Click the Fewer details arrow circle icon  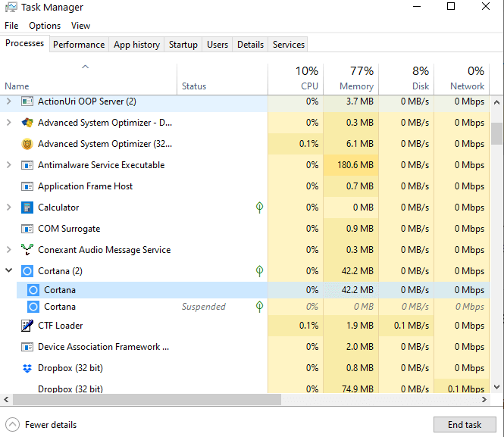12,425
